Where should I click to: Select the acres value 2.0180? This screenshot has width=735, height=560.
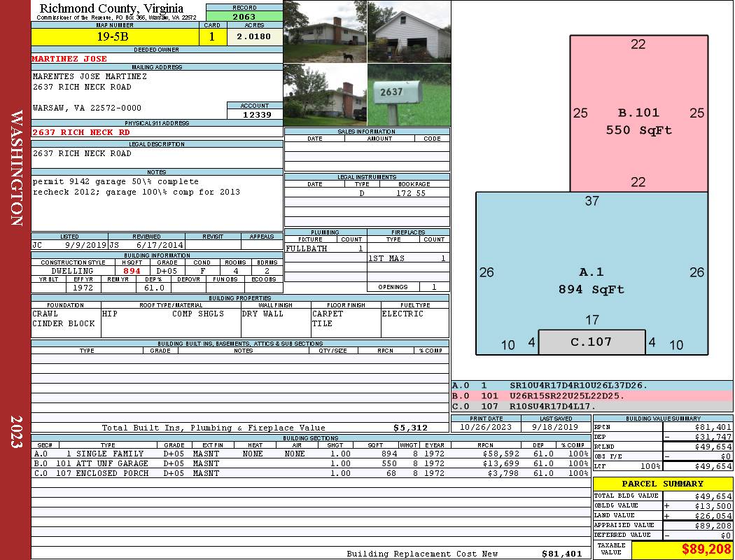[x=255, y=36]
